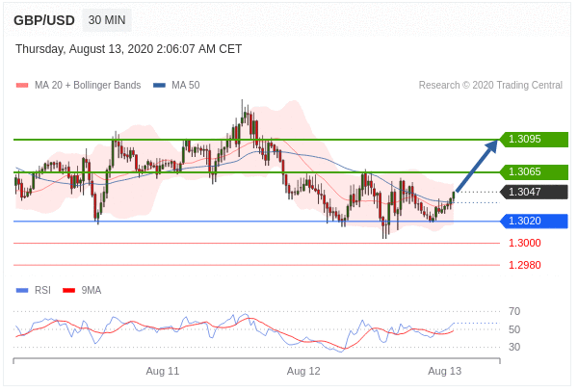Click the RSI 70 level value
Image resolution: width=578 pixels, height=392 pixels.
coord(514,312)
